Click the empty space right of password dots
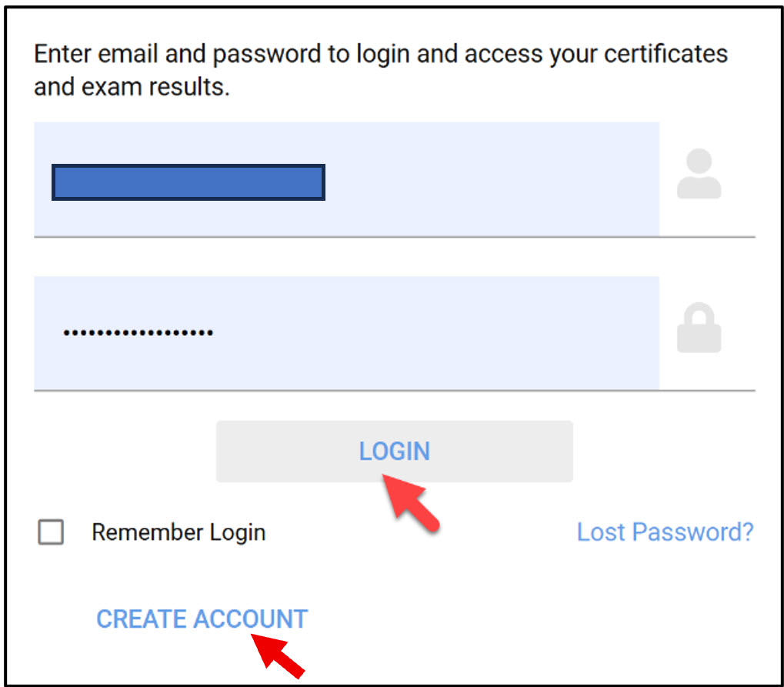This screenshot has height=687, width=784. click(x=431, y=333)
